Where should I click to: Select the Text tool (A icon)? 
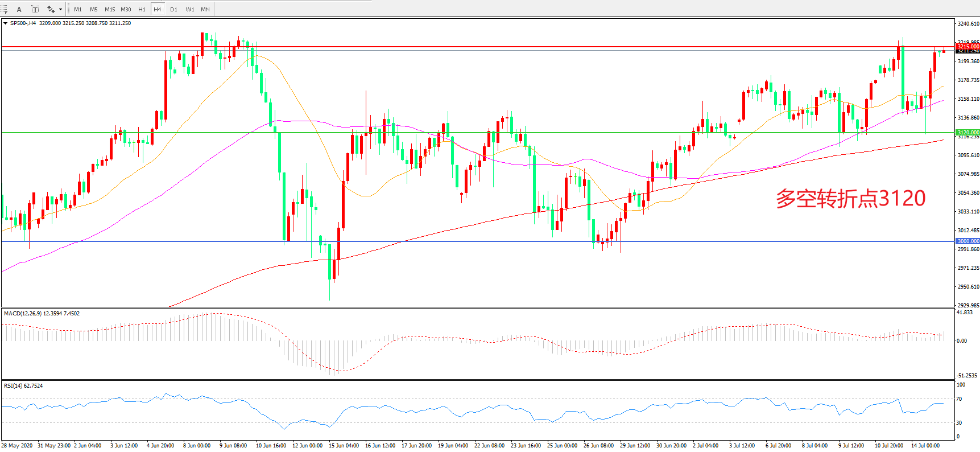19,9
